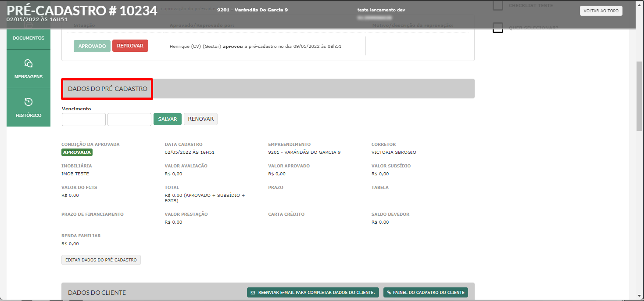The image size is (644, 301).
Task: Open the Mensagens chat icon
Action: [29, 64]
